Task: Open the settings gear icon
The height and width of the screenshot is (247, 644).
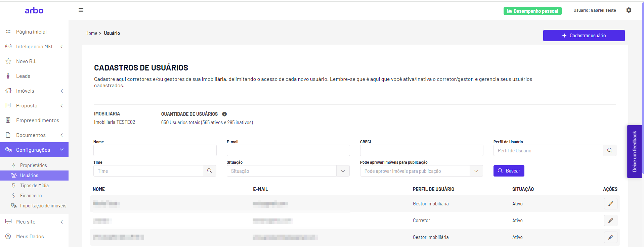Action: pyautogui.click(x=629, y=10)
